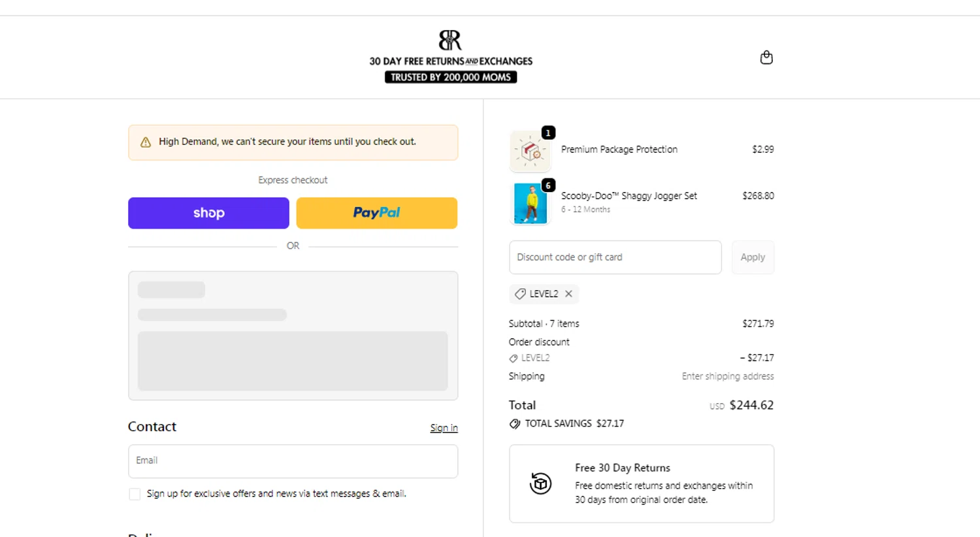
Task: Click the $2.99 protection price
Action: point(762,150)
